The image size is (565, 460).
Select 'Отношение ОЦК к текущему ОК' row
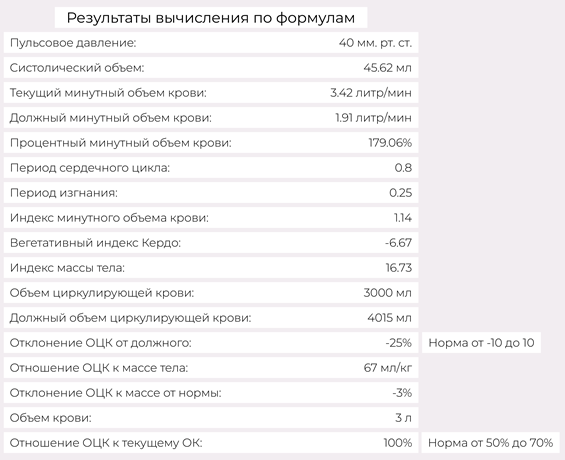[211, 443]
